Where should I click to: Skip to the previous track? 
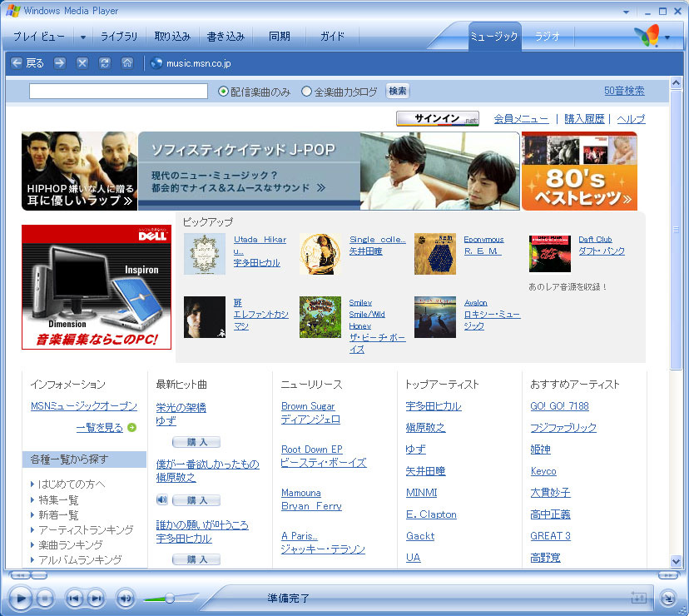[x=74, y=598]
